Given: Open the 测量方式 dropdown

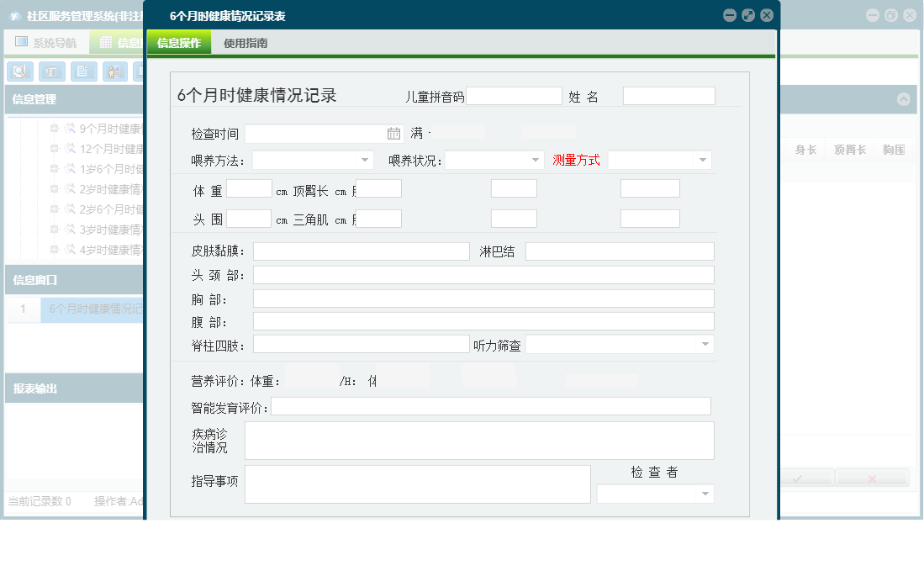Looking at the screenshot, I should tap(702, 161).
